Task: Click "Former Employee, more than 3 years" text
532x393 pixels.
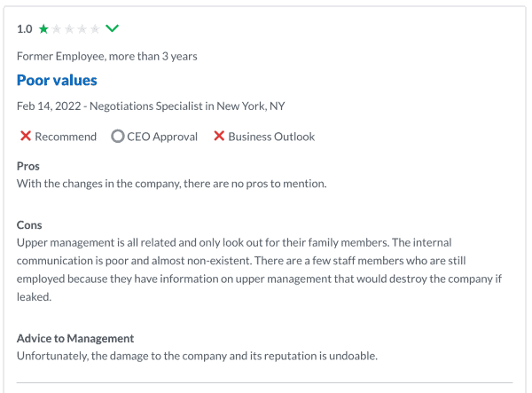Action: click(106, 56)
